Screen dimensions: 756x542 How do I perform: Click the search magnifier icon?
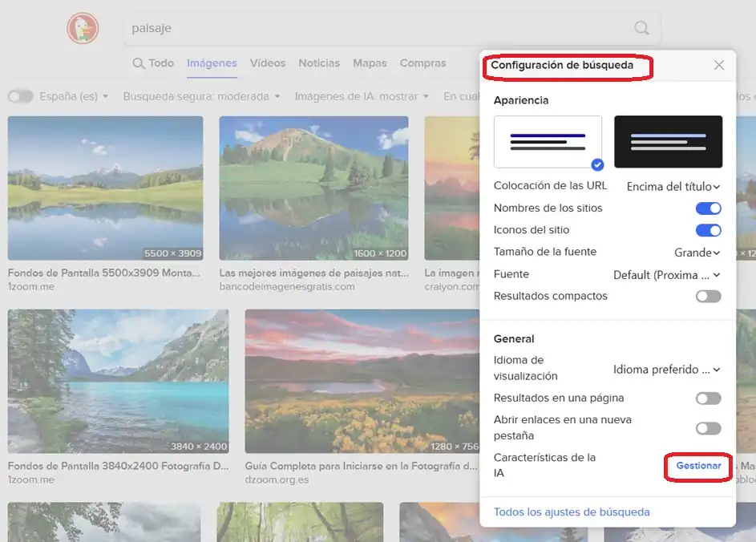tap(641, 27)
